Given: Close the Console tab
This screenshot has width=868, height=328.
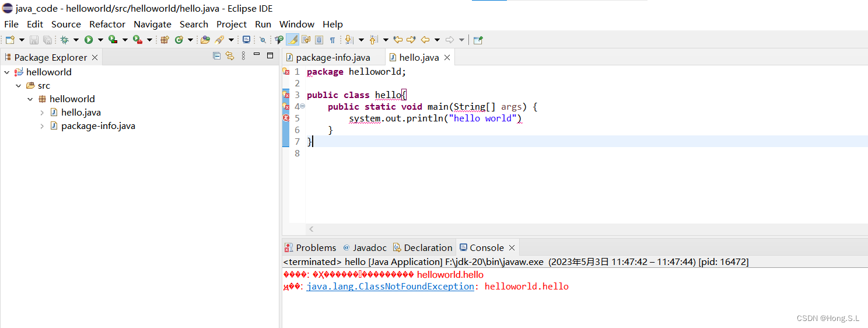Looking at the screenshot, I should tap(512, 248).
